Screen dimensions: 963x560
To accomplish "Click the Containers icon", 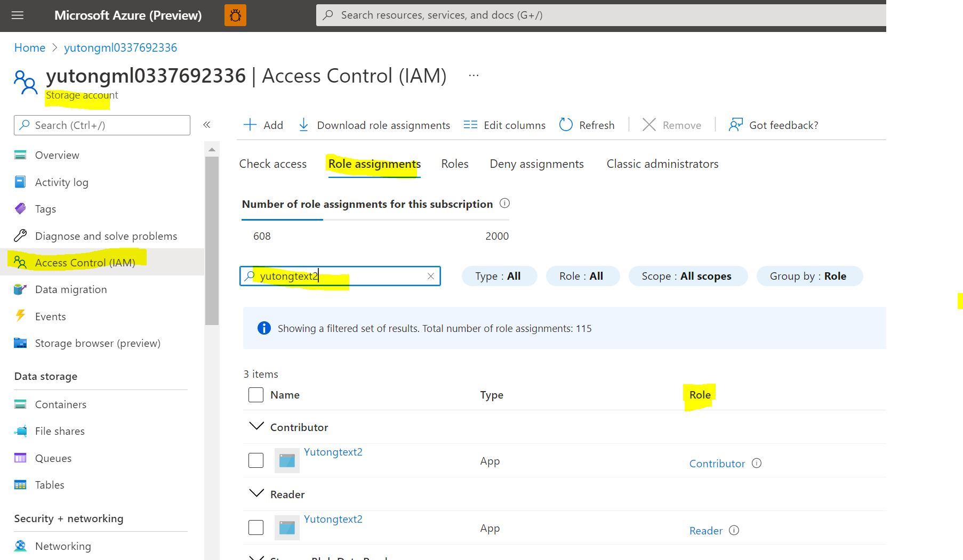I will point(20,404).
